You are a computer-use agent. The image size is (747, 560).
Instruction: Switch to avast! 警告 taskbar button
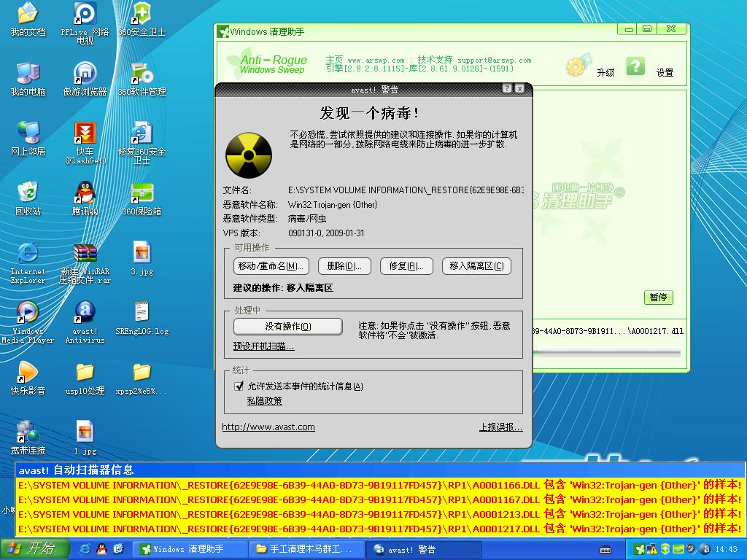(x=424, y=549)
